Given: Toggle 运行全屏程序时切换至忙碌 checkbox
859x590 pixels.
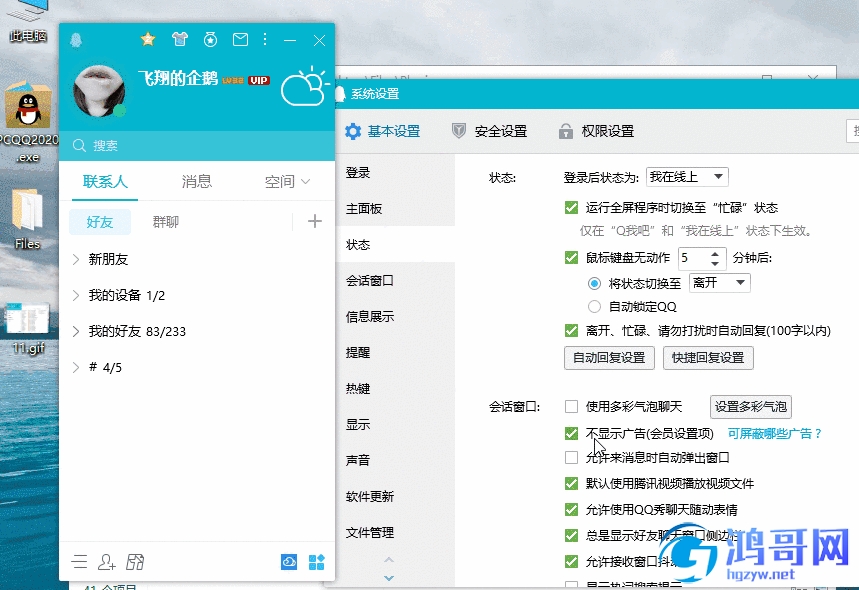Looking at the screenshot, I should pos(571,208).
